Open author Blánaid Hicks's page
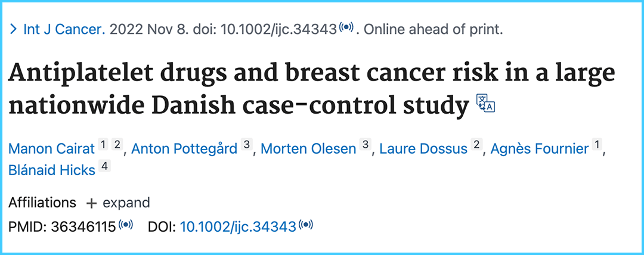Viewport: 644px width, 255px height. pos(52,170)
